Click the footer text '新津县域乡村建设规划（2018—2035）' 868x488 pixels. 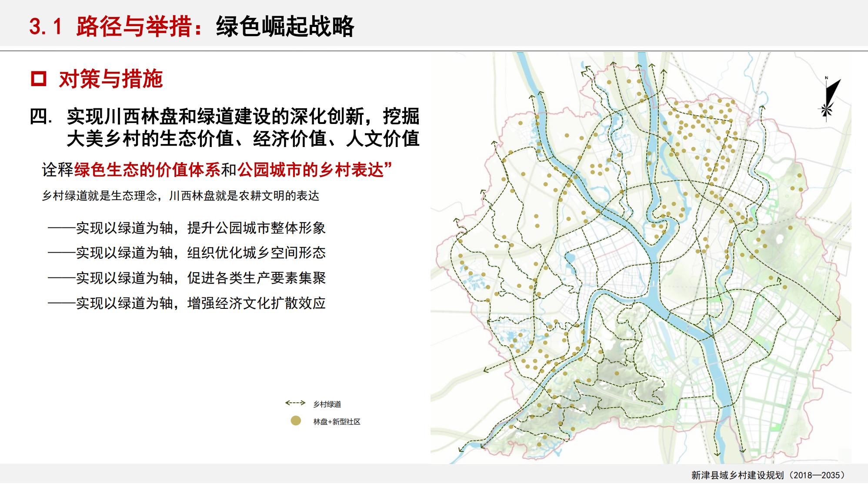(x=769, y=475)
